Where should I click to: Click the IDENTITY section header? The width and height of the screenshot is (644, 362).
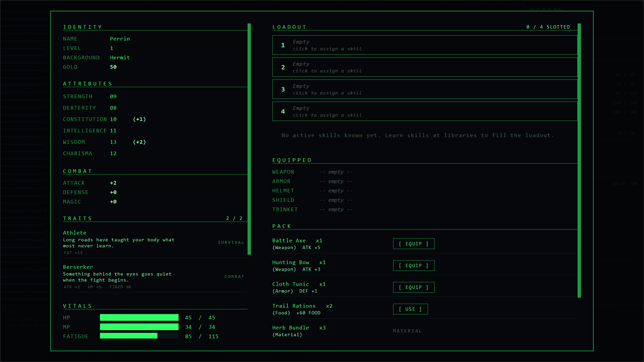tap(83, 27)
